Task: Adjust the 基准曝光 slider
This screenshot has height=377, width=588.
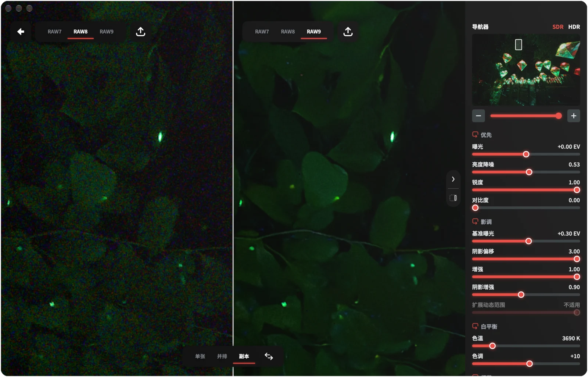Action: pyautogui.click(x=526, y=241)
